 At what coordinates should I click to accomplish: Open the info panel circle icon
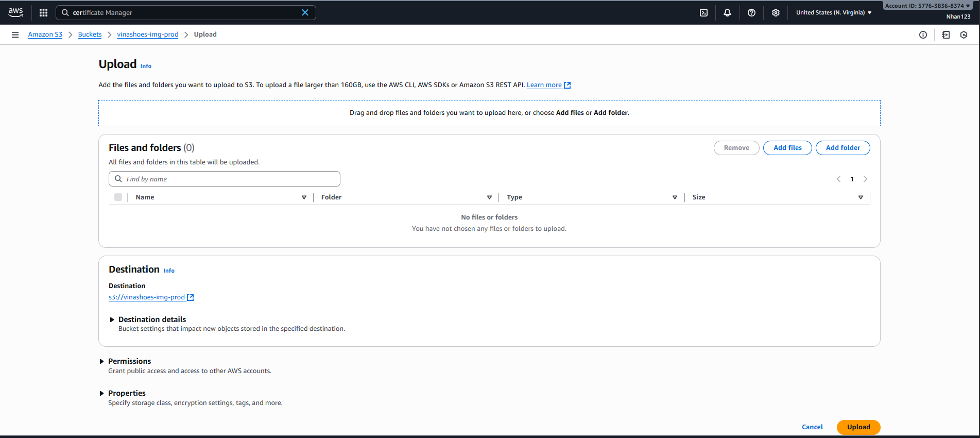tap(923, 35)
